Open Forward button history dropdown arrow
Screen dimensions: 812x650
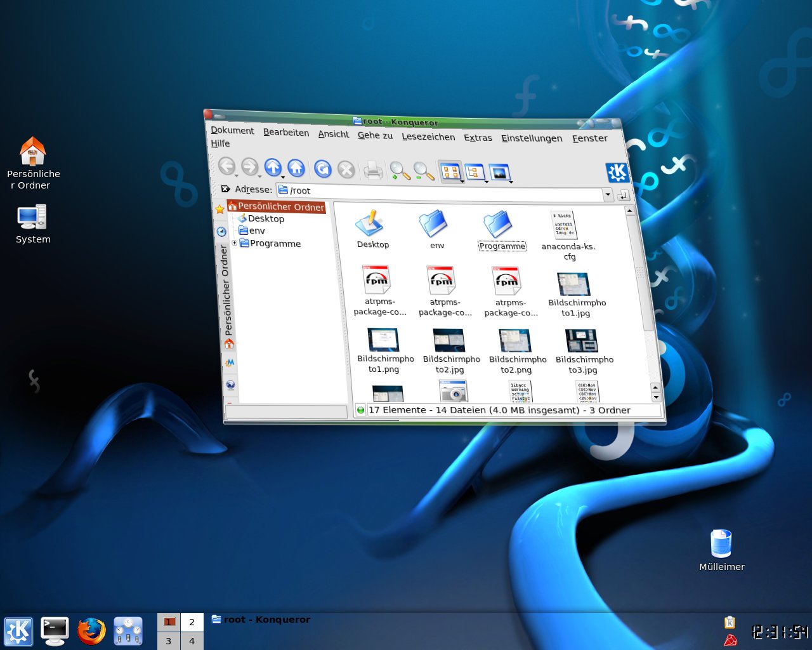coord(260,176)
